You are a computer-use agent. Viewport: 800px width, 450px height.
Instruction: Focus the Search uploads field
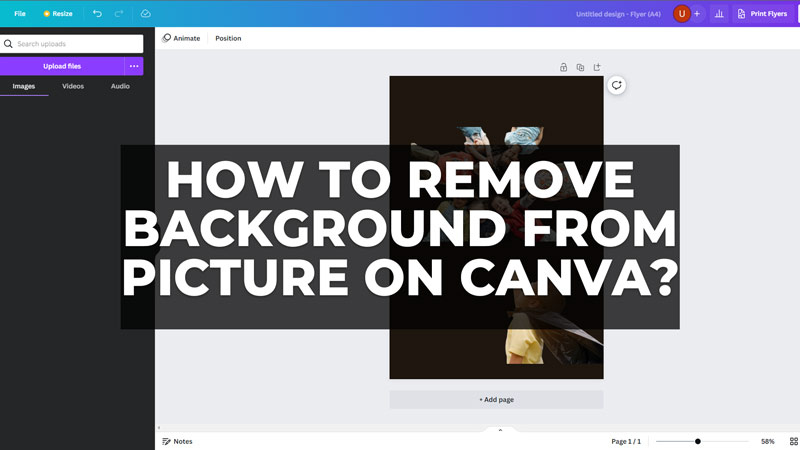[71, 44]
